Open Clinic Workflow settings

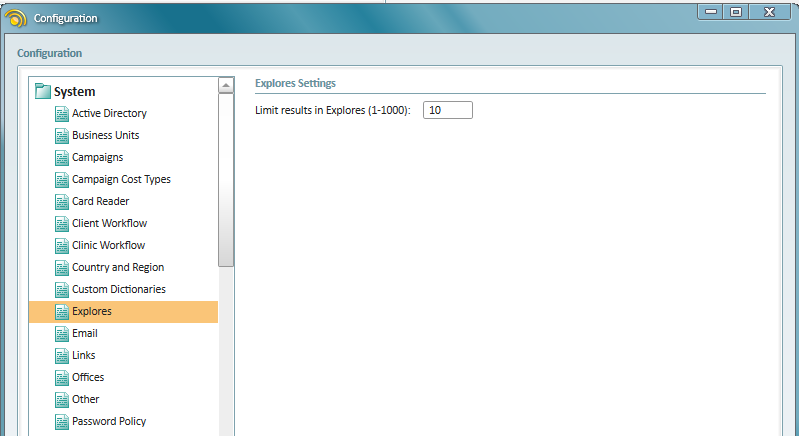pyautogui.click(x=109, y=245)
